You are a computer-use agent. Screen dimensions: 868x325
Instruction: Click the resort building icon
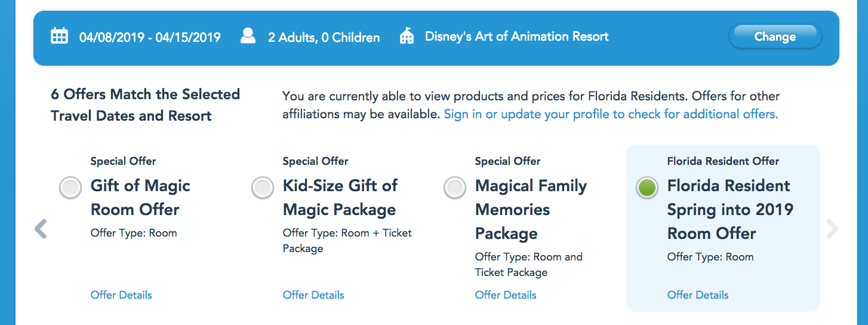tap(407, 36)
